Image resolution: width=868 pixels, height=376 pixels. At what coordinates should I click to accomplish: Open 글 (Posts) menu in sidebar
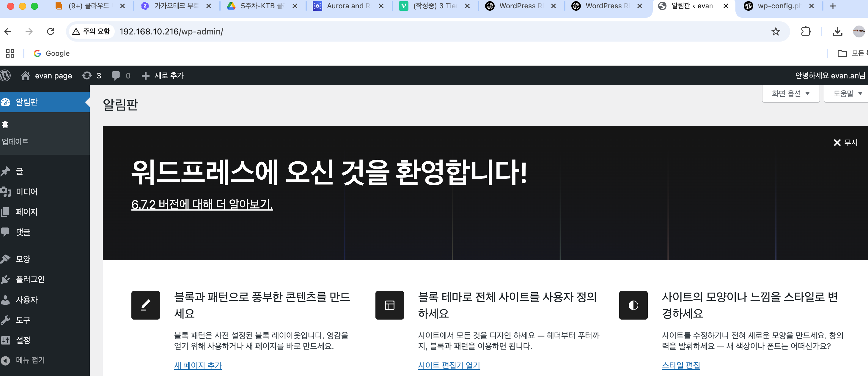click(x=20, y=171)
